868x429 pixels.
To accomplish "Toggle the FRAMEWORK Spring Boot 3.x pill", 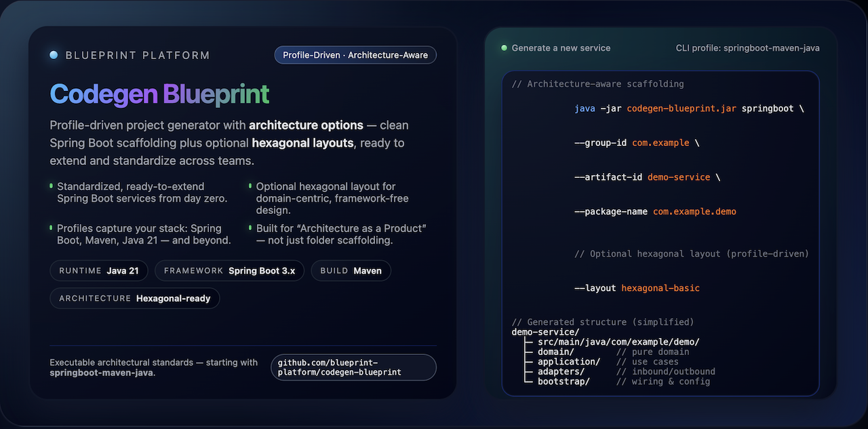I will click(229, 270).
